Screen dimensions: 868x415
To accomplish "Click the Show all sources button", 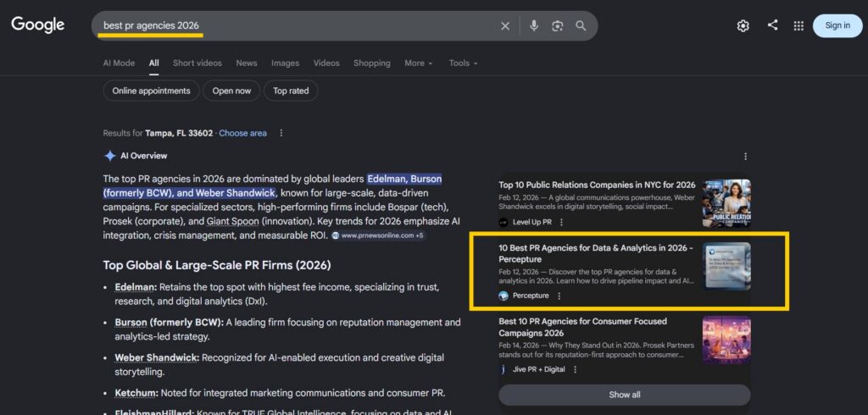I will 625,395.
